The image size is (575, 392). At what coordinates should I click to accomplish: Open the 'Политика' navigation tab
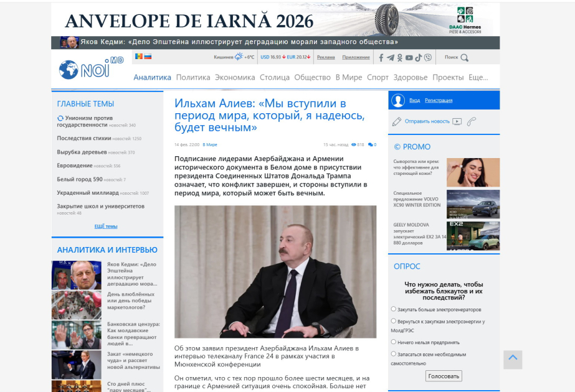click(193, 77)
